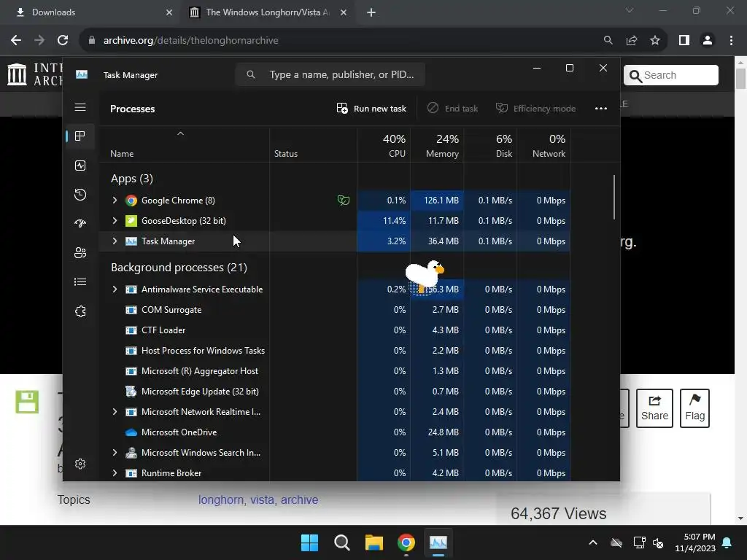
Task: Expand the Google Chrome (8) process group
Action: point(115,201)
